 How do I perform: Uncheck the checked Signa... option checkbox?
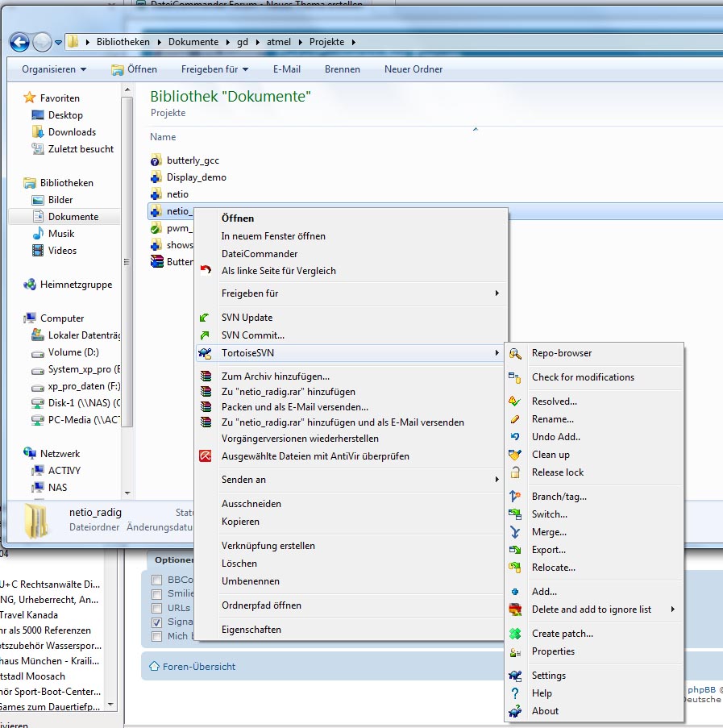pos(156,622)
